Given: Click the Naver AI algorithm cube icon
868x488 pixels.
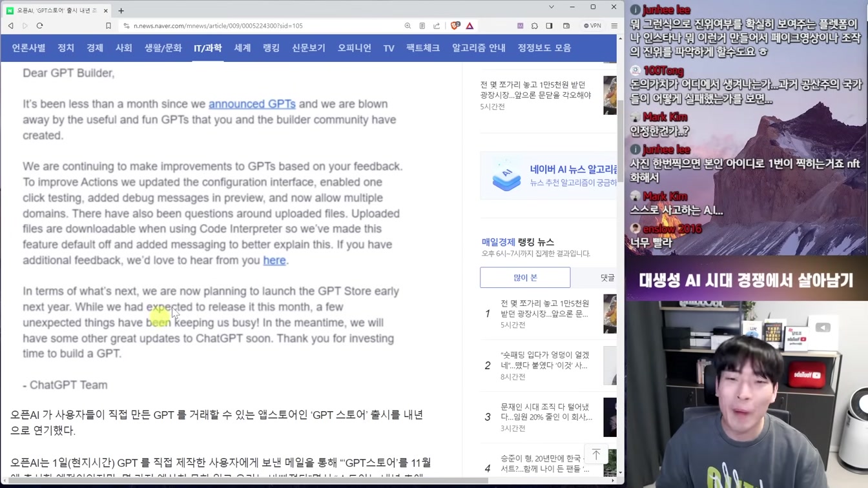Looking at the screenshot, I should tap(506, 175).
